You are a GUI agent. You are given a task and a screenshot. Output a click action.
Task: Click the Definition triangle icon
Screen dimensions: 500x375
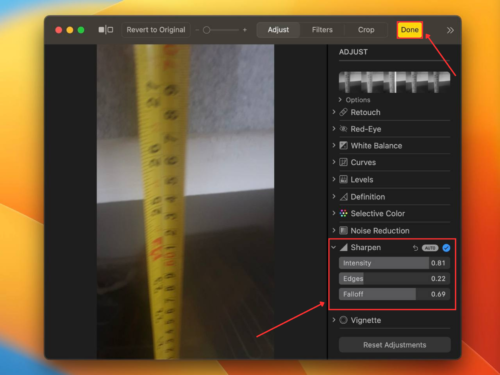(x=344, y=197)
